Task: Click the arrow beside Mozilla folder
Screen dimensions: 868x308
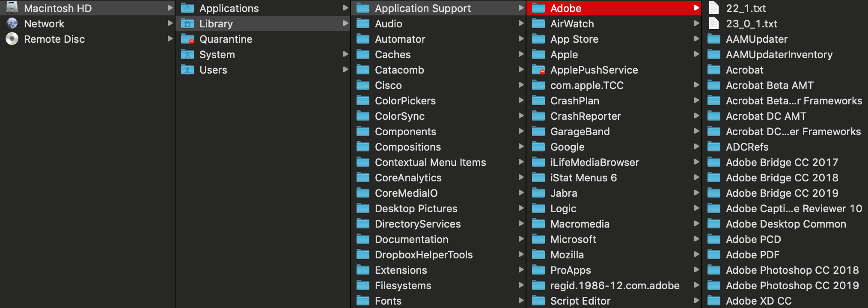Action: pos(696,254)
